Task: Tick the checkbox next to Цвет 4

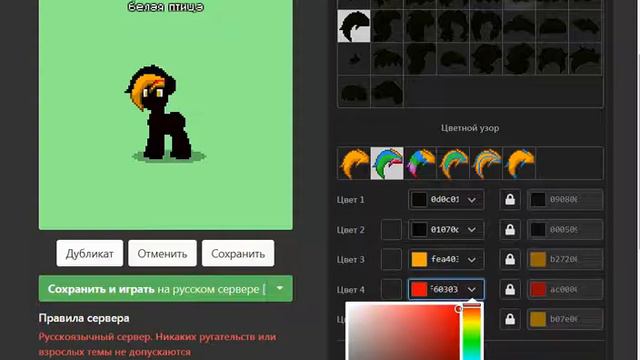Action: (x=391, y=289)
